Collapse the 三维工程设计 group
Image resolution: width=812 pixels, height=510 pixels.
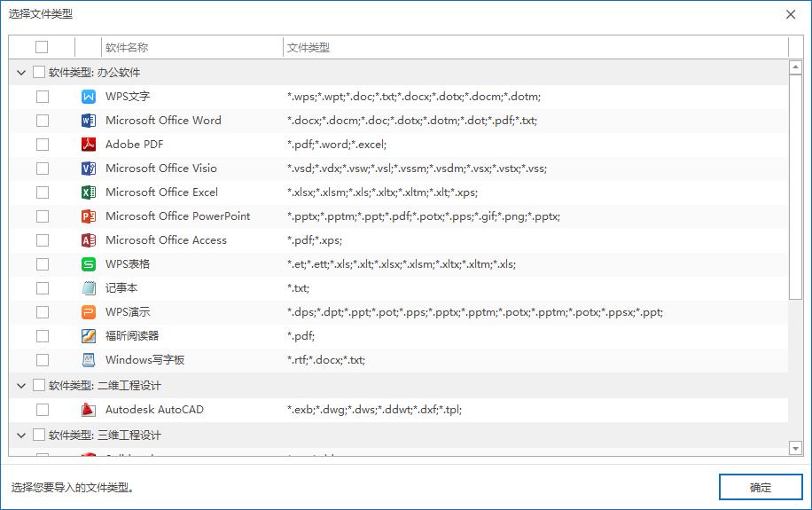point(21,435)
